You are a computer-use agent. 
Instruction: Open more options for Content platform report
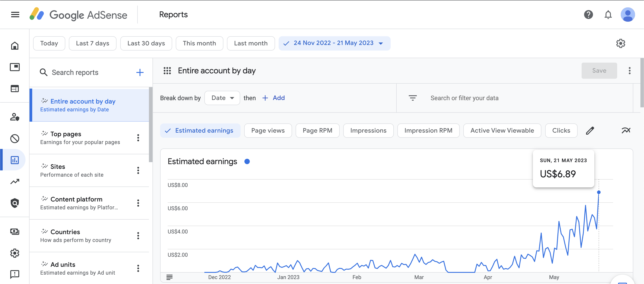tap(138, 203)
